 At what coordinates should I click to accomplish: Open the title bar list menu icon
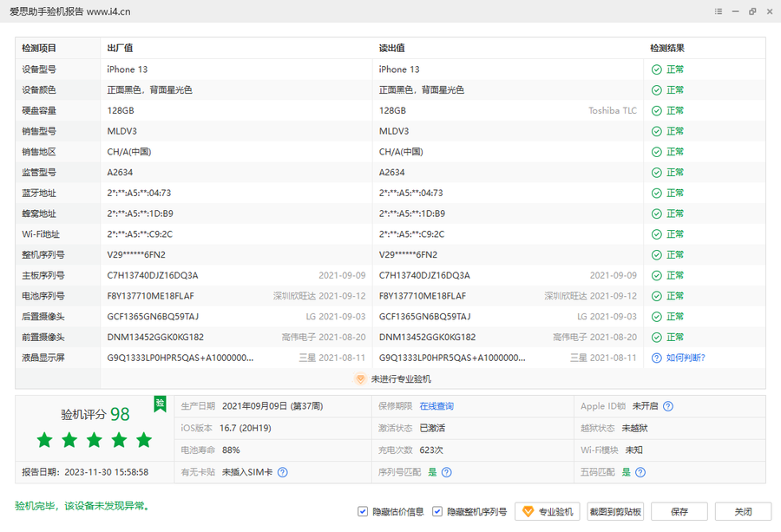pyautogui.click(x=719, y=11)
